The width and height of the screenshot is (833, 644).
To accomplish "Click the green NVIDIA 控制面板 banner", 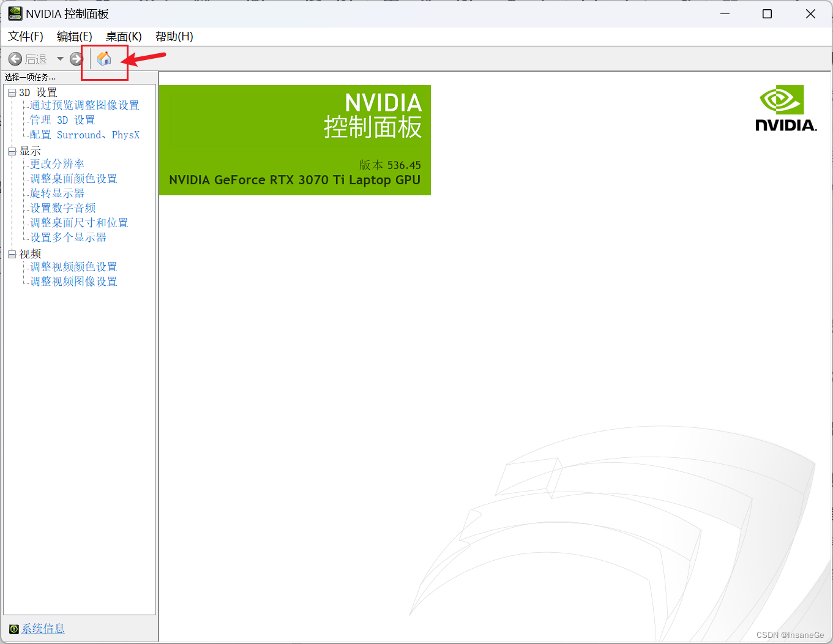I will (295, 140).
